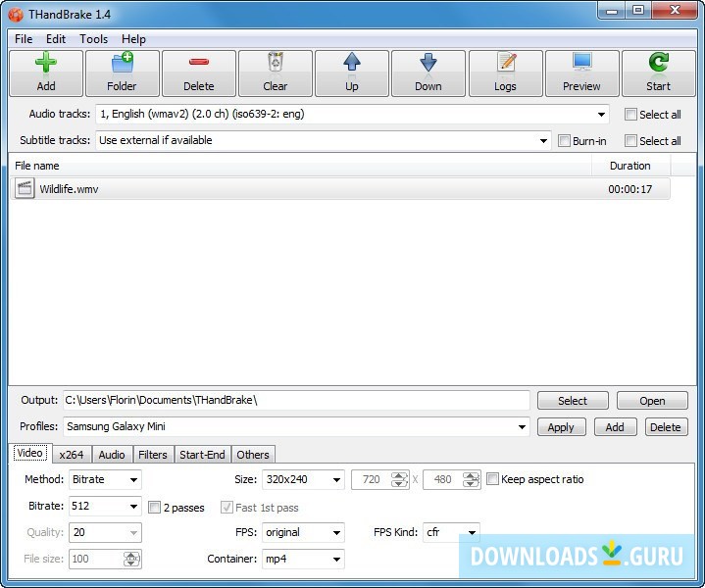Click the Clear list trash icon
The width and height of the screenshot is (705, 588).
pos(276,62)
